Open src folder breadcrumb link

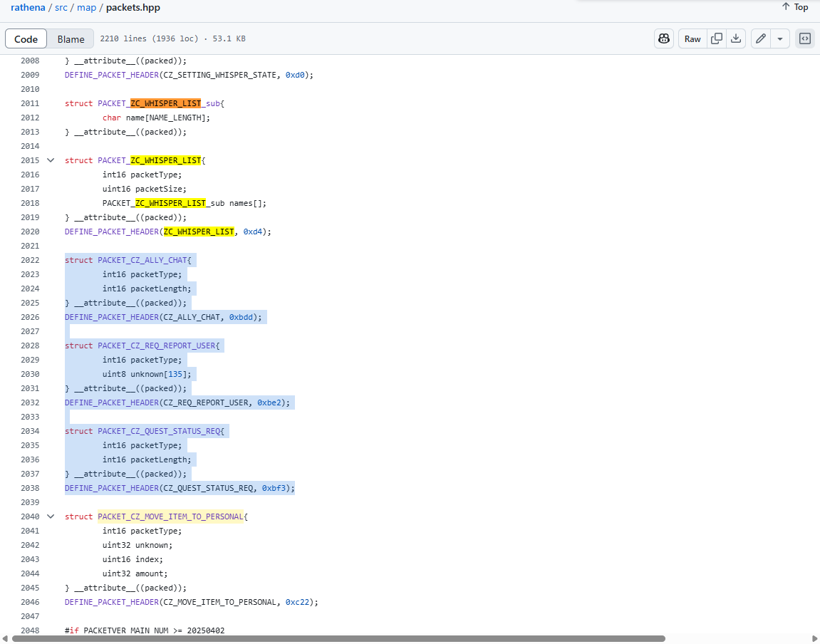coord(61,8)
